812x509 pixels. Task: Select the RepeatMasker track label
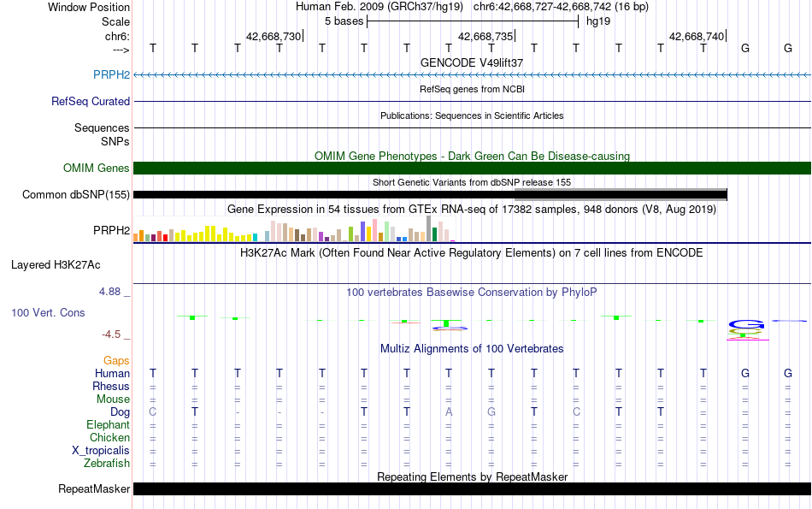[94, 488]
